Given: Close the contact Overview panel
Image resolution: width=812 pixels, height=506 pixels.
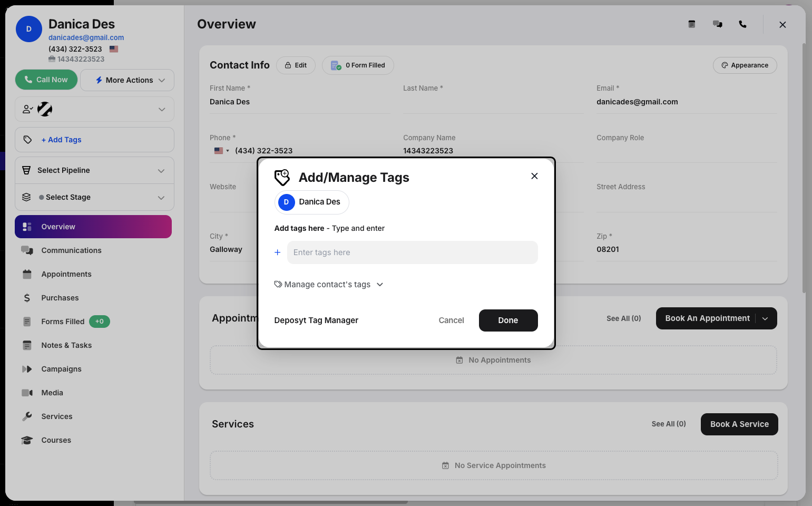Looking at the screenshot, I should [x=782, y=25].
